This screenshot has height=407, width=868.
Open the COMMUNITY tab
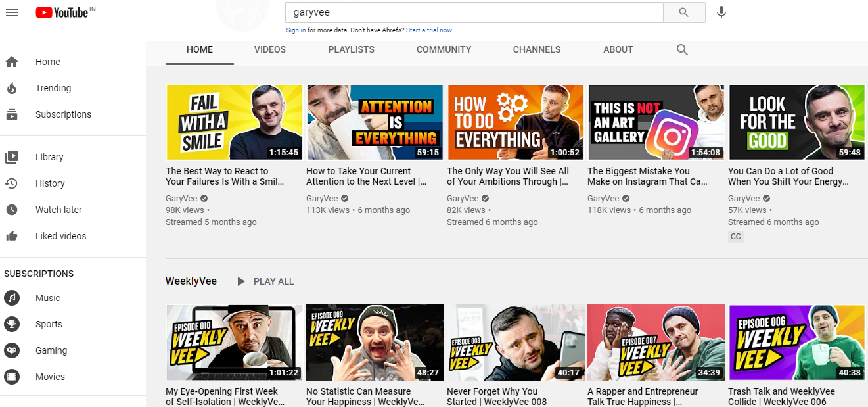pos(444,49)
